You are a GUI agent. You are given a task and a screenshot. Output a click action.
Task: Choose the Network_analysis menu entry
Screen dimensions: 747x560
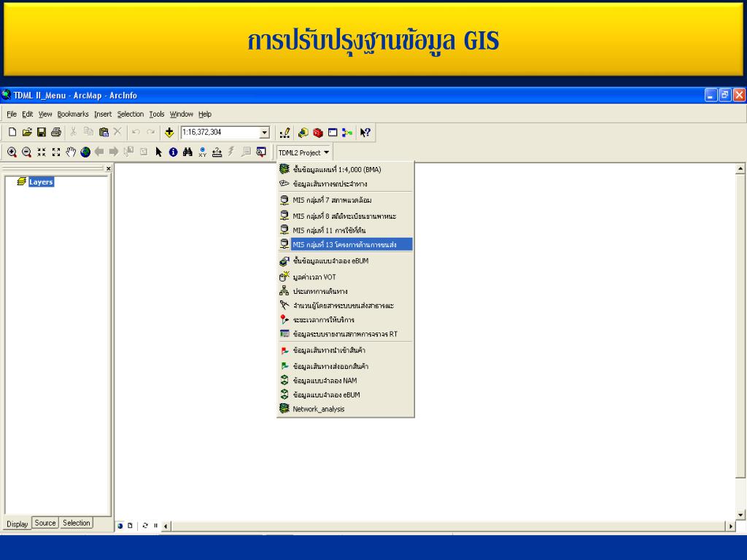tap(345, 408)
